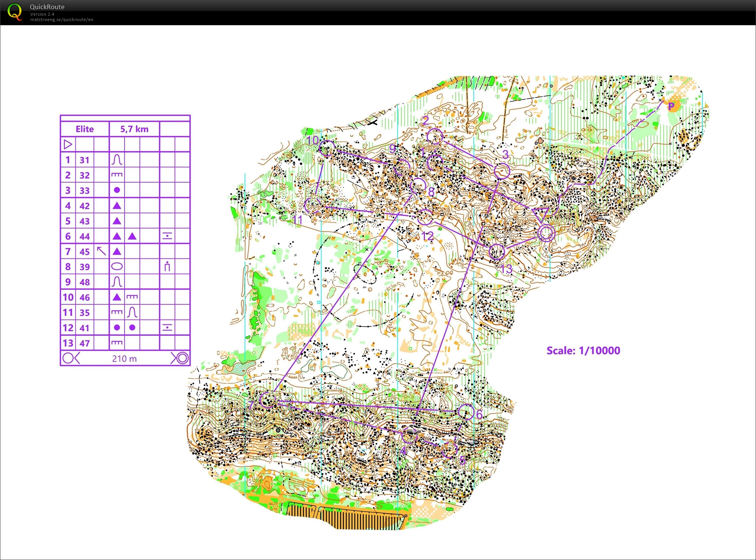Select control circle 10 on the map

327,148
